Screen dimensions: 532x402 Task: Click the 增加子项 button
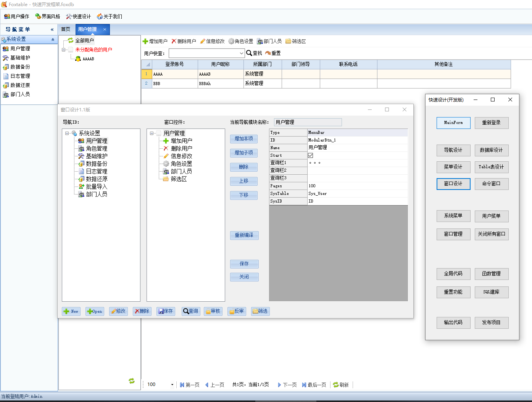pyautogui.click(x=244, y=153)
